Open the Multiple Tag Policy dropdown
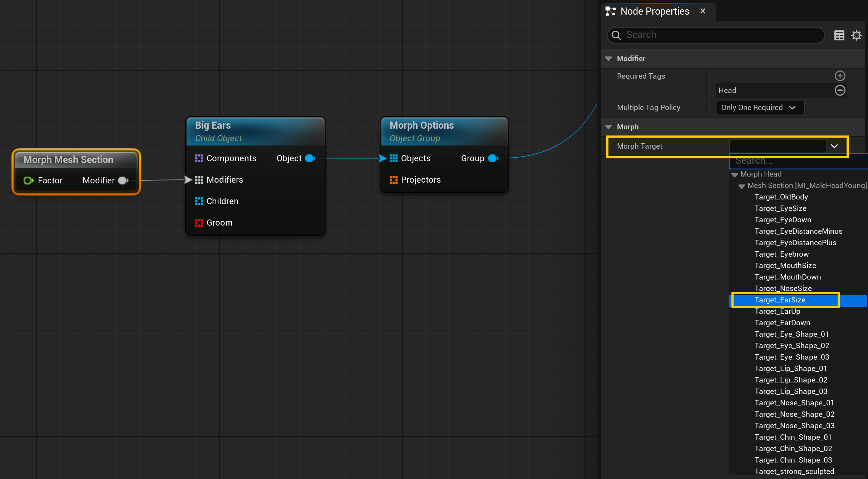The width and height of the screenshot is (868, 479). click(760, 108)
